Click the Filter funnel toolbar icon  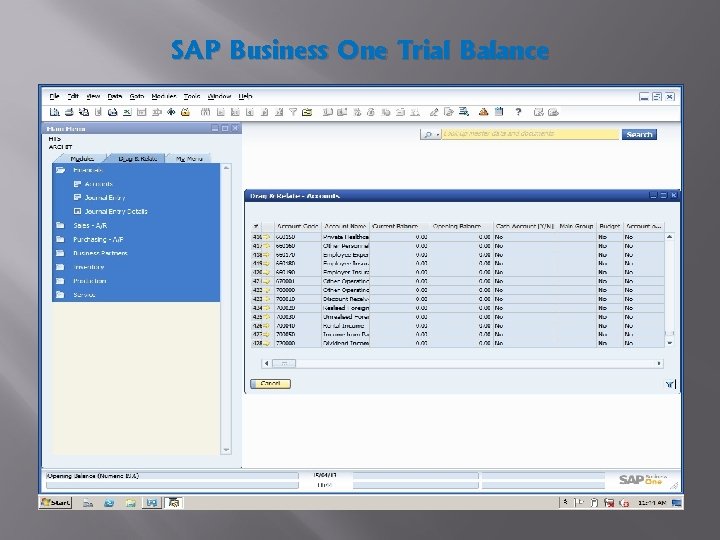(292, 112)
